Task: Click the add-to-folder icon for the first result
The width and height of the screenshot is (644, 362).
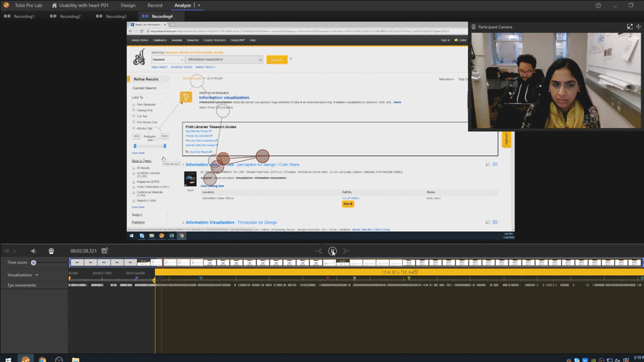Action: coord(495,164)
